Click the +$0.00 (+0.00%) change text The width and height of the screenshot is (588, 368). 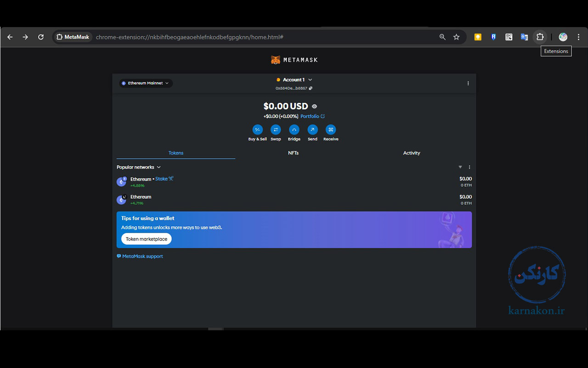point(281,116)
